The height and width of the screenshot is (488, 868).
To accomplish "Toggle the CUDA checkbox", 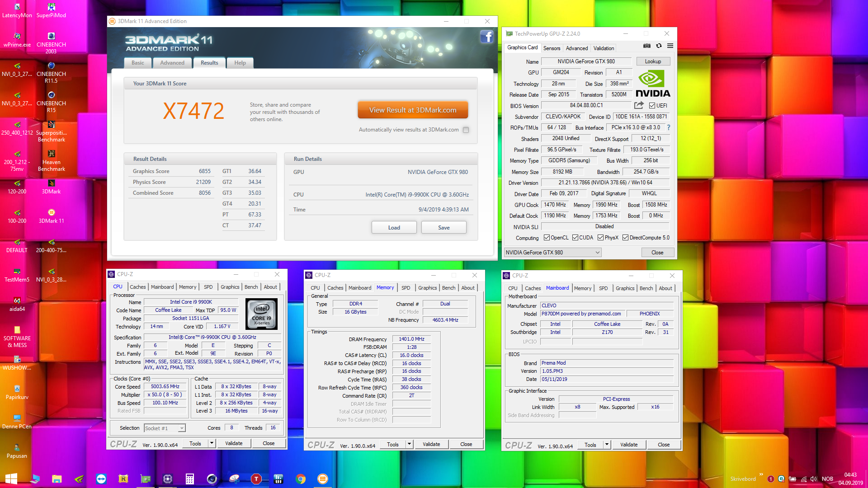I will (x=575, y=238).
